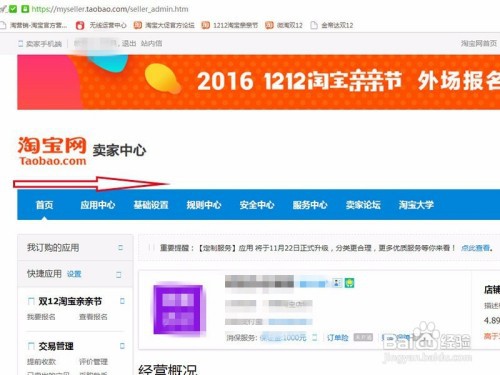This screenshot has height=375, width=500.
Task: Collapse 双12淘宝亲亲节 group
Action: pyautogui.click(x=122, y=301)
